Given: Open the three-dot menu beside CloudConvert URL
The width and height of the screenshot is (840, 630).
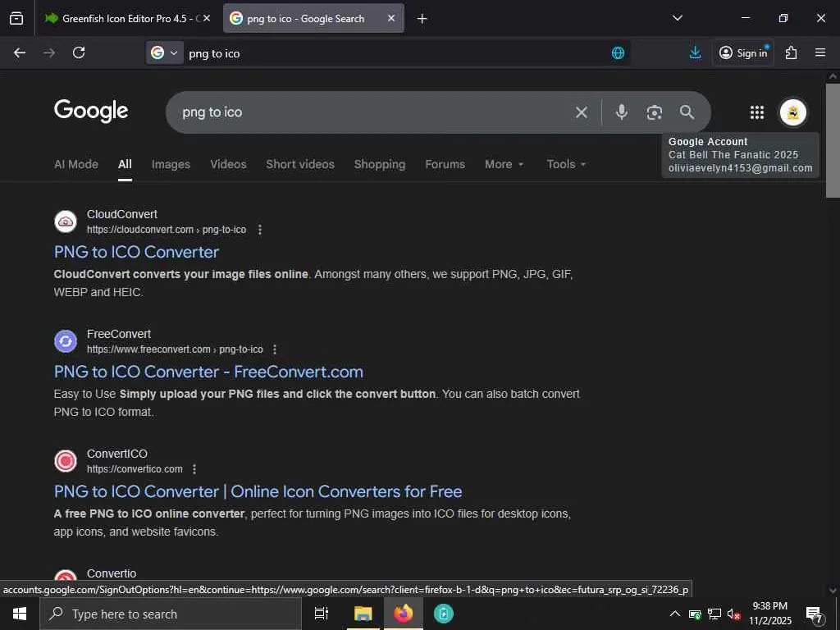Looking at the screenshot, I should (x=260, y=230).
